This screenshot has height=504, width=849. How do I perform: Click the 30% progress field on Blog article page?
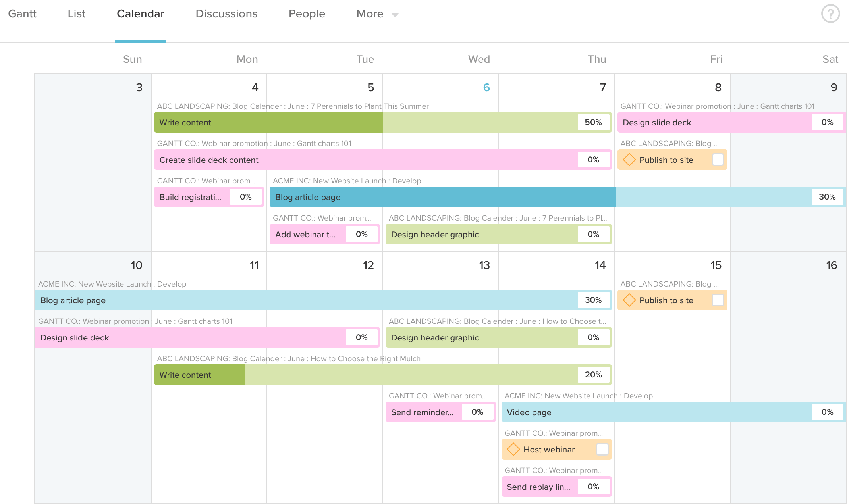593,300
